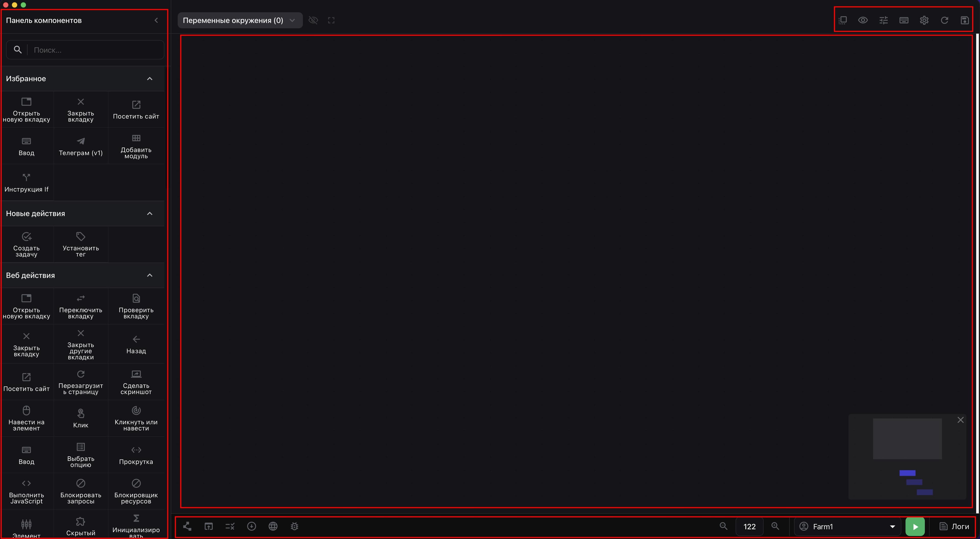Open Переменные окружения (0) dropdown
980x539 pixels.
[x=240, y=20]
